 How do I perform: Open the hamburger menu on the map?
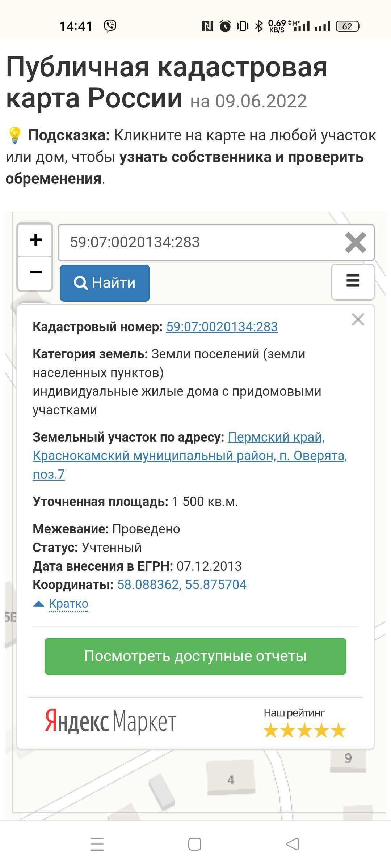(353, 282)
